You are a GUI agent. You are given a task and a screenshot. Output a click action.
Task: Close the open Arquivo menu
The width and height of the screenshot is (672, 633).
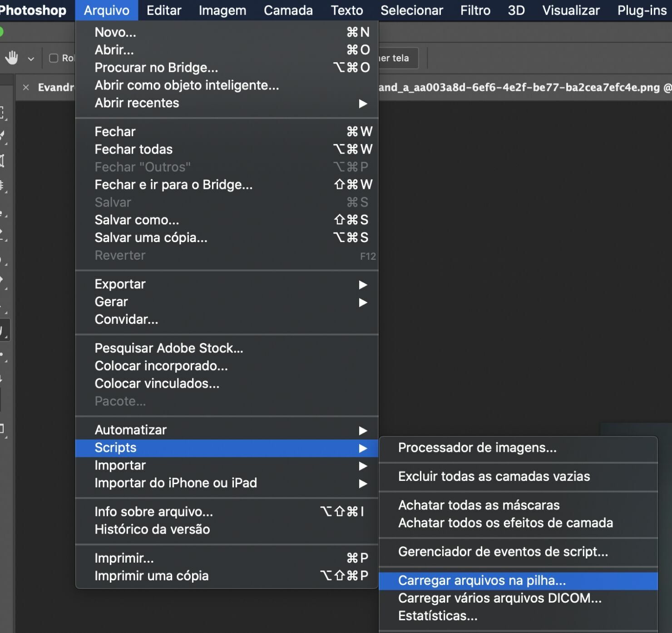[x=106, y=10]
